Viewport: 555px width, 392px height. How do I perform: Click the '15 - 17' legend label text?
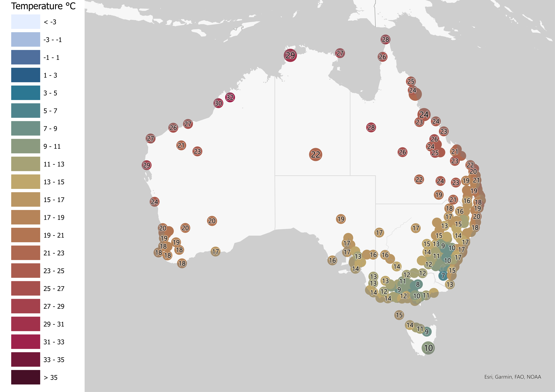click(x=54, y=200)
